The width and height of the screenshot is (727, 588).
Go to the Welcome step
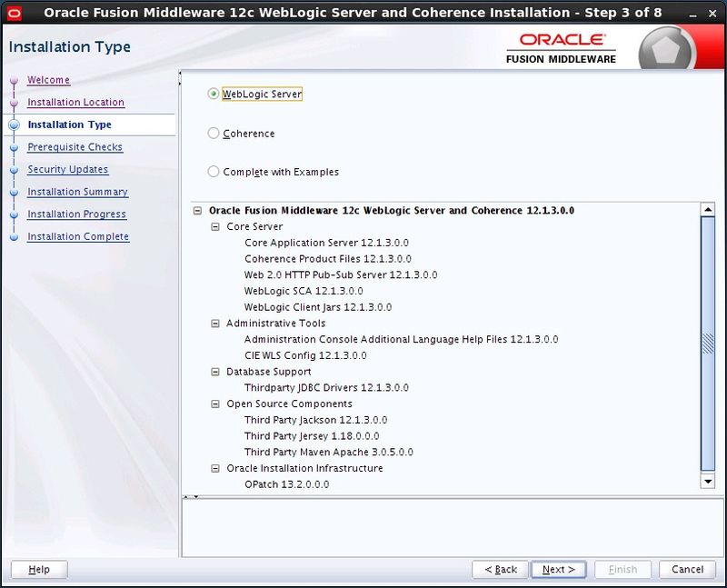49,80
